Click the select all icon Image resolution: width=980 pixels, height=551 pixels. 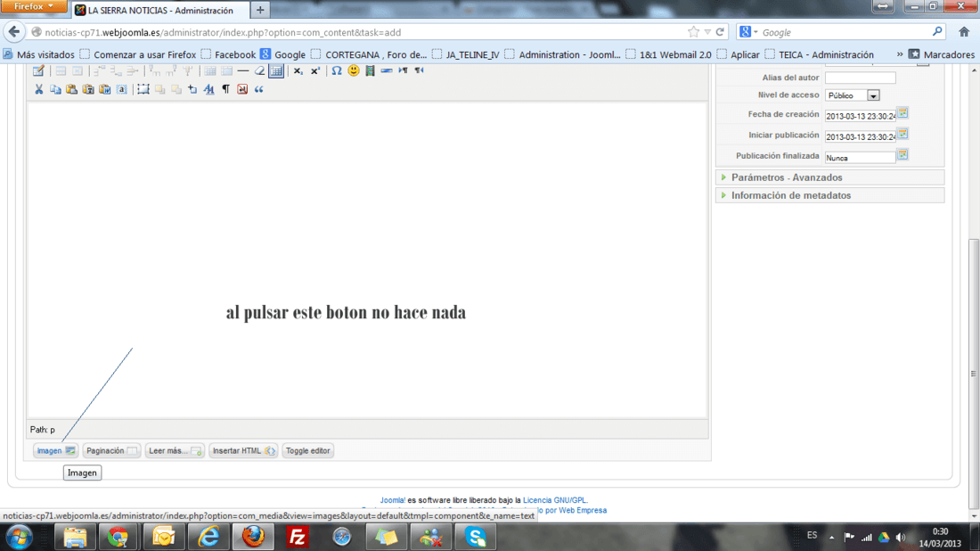coord(122,89)
